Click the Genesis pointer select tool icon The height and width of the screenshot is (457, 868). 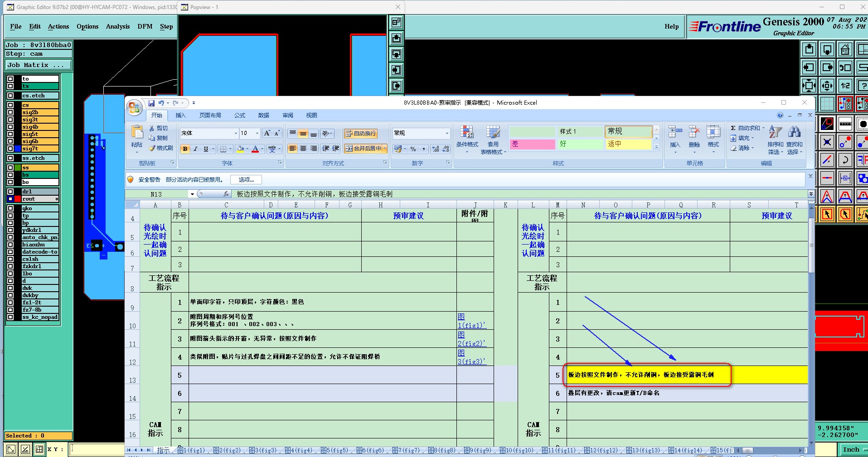[x=827, y=214]
